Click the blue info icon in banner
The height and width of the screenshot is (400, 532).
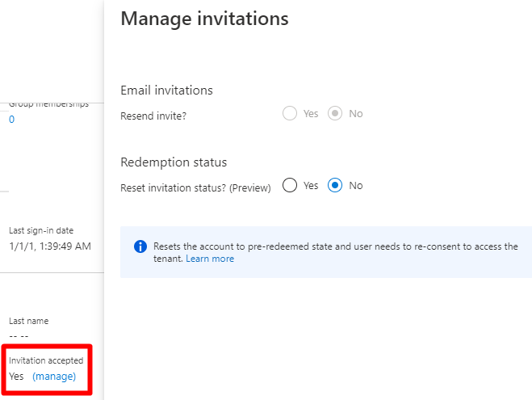point(140,247)
